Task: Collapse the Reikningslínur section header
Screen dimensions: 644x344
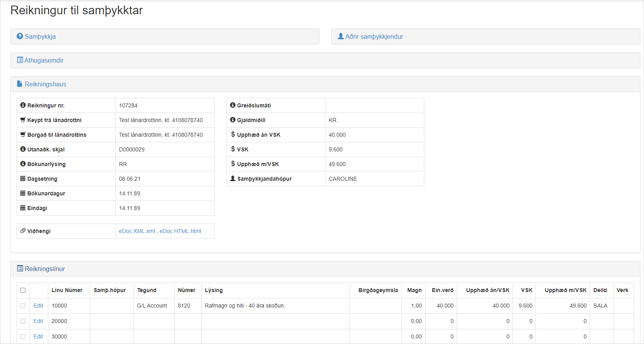Action: (x=45, y=269)
